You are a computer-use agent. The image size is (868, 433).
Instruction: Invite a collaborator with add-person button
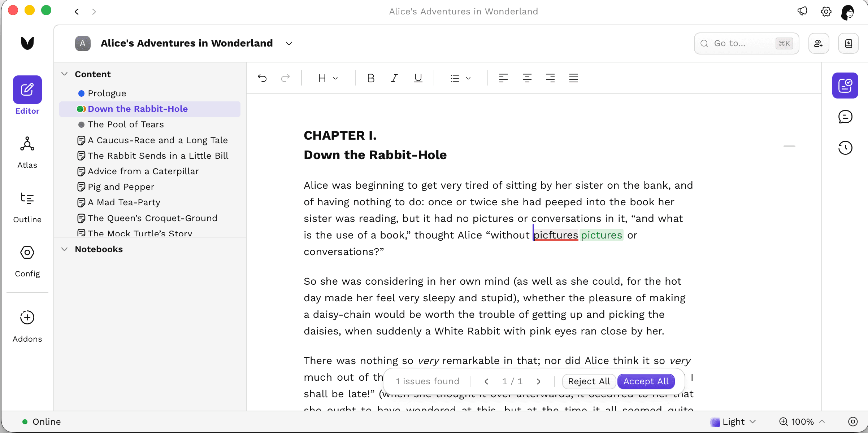coord(819,43)
